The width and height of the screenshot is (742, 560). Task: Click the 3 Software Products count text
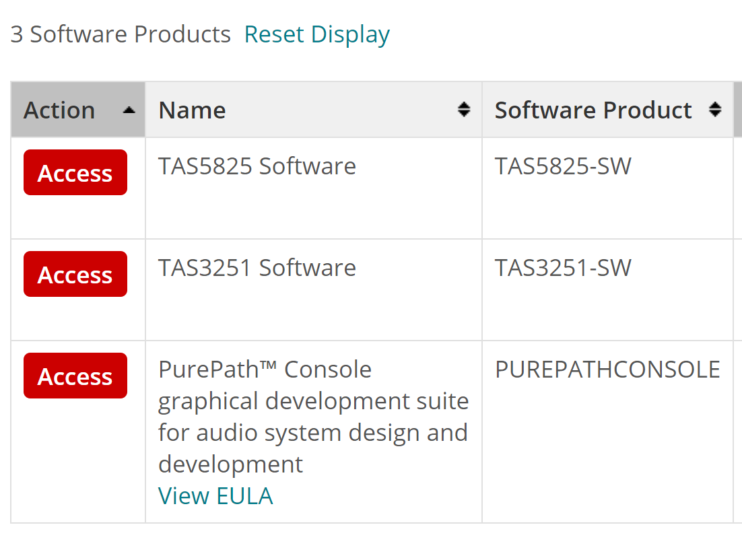pos(121,34)
